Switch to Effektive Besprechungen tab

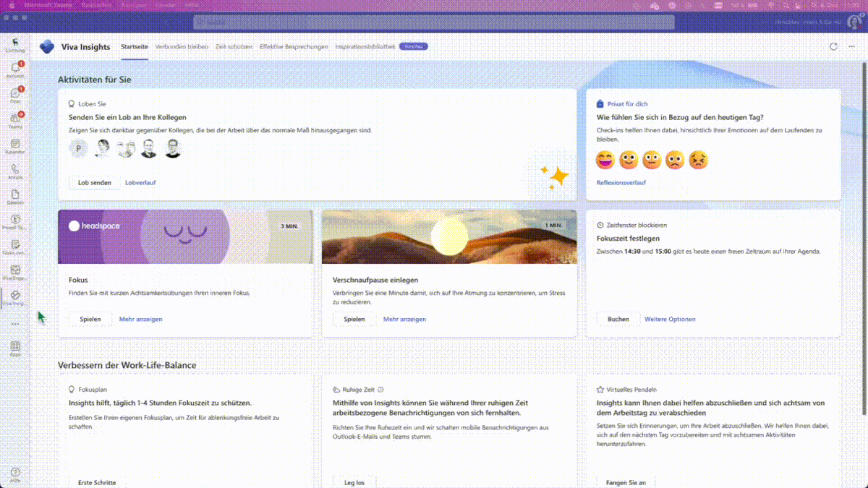(x=294, y=46)
